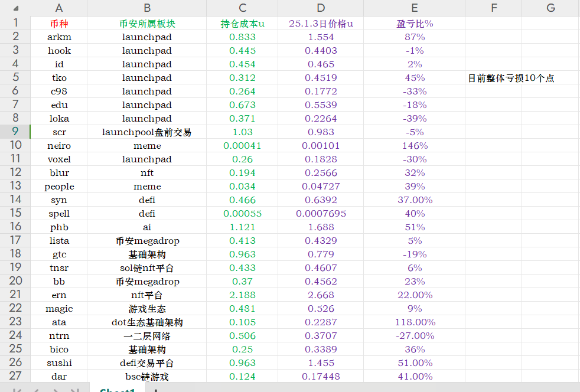Viewport: 580px width, 392px height.
Task: Select the tko coin cell
Action: (59, 78)
